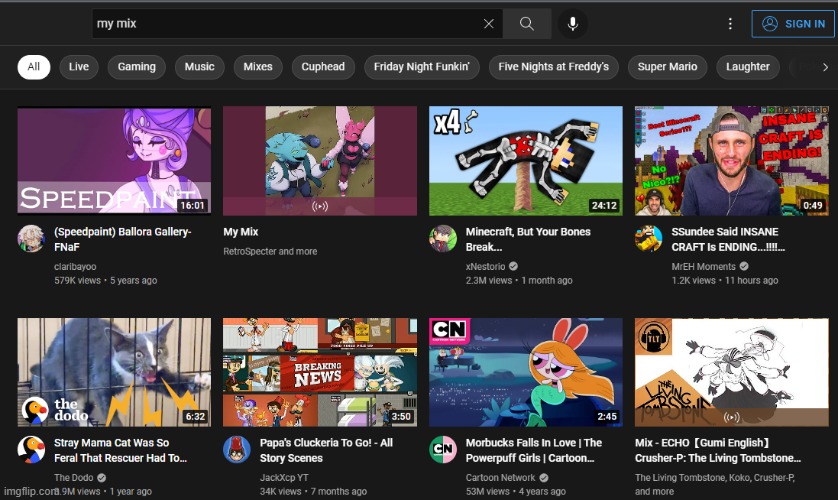This screenshot has height=500, width=838.
Task: Open the three-dot settings menu
Action: (x=730, y=24)
